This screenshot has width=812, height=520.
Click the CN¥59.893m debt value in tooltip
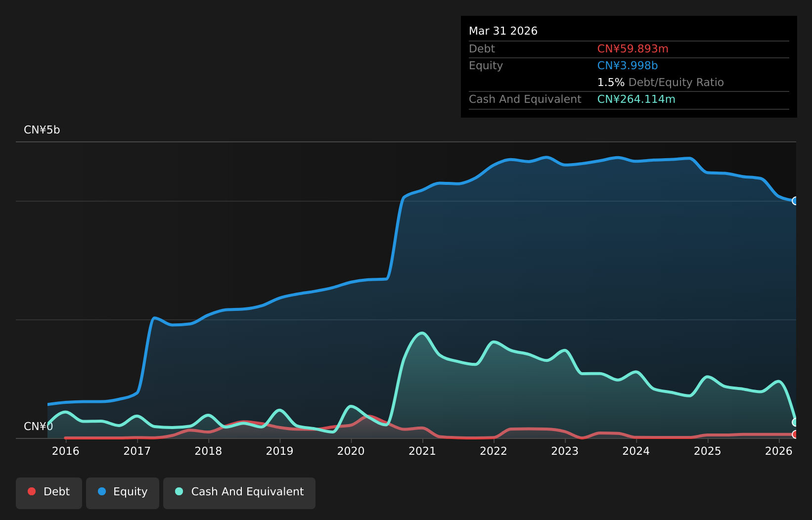[633, 49]
